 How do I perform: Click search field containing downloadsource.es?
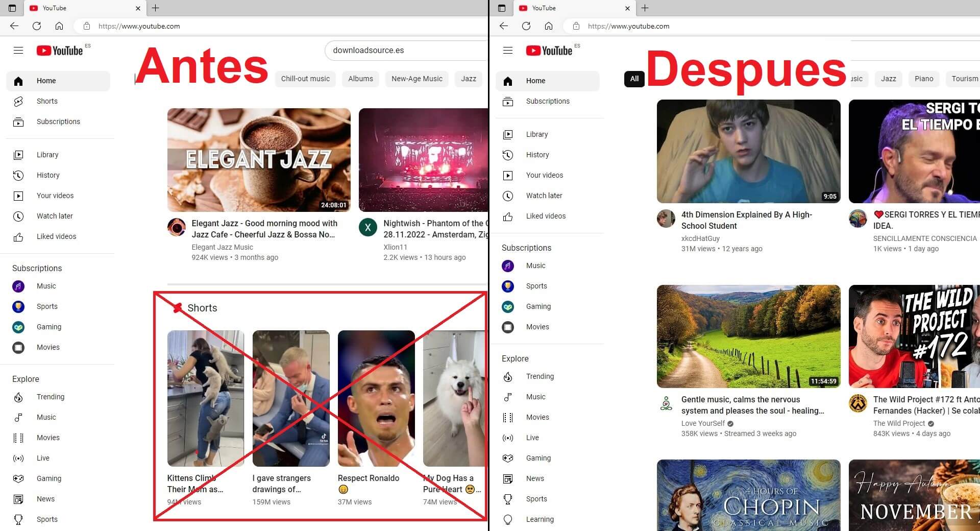[406, 50]
